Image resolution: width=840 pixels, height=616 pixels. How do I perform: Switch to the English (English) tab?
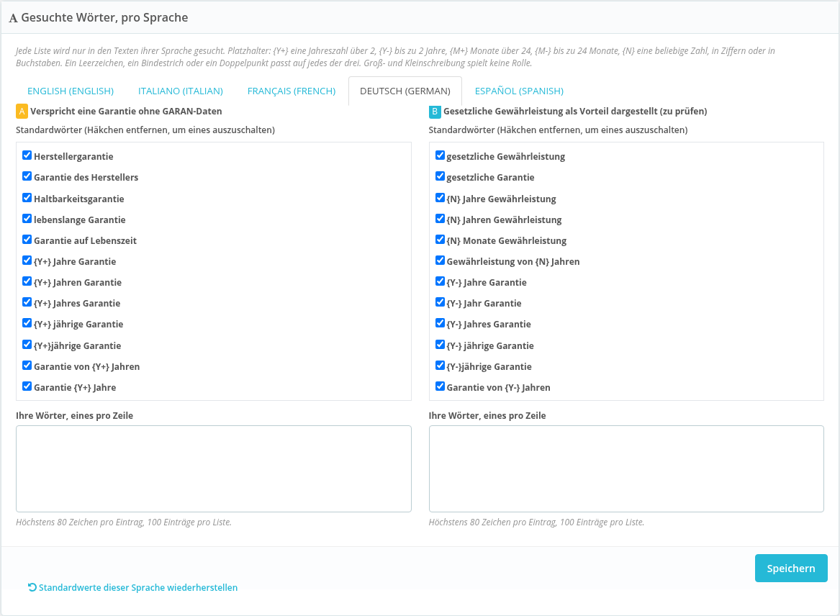coord(71,91)
